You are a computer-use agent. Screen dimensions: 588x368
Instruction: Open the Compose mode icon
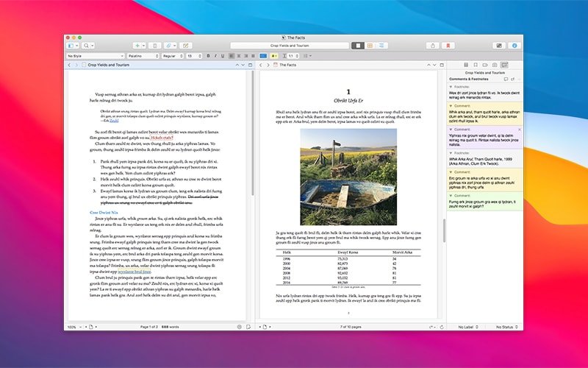(x=499, y=46)
